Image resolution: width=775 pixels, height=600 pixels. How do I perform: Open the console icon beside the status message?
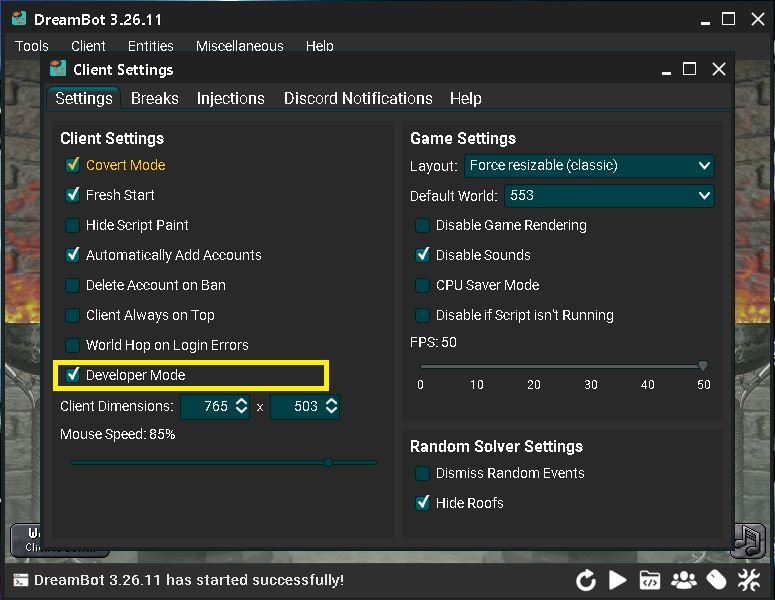point(21,580)
